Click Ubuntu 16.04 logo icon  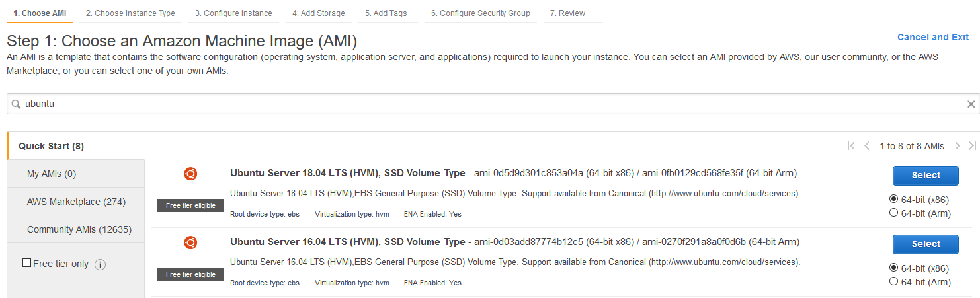pyautogui.click(x=190, y=243)
